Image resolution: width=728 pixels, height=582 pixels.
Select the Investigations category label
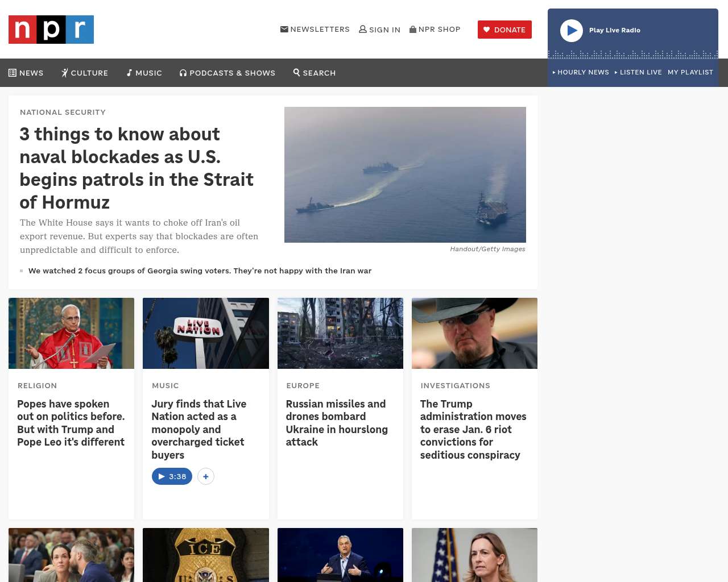point(455,385)
